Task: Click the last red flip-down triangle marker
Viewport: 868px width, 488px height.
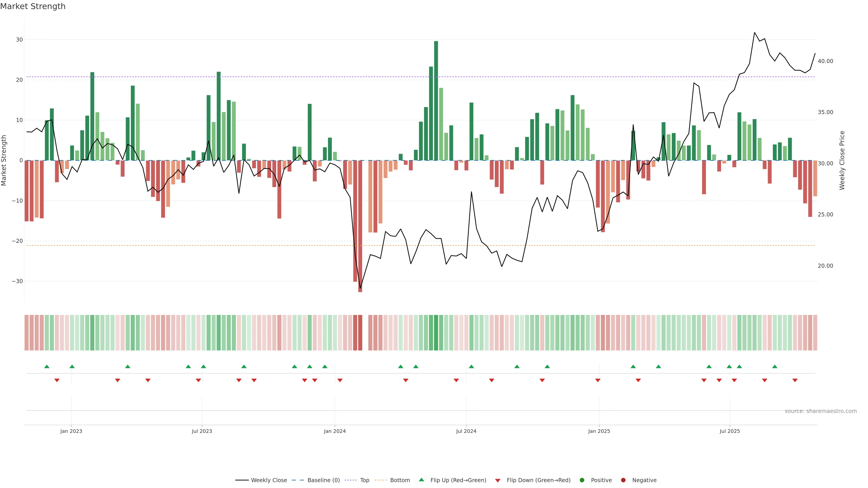Action: (x=795, y=380)
